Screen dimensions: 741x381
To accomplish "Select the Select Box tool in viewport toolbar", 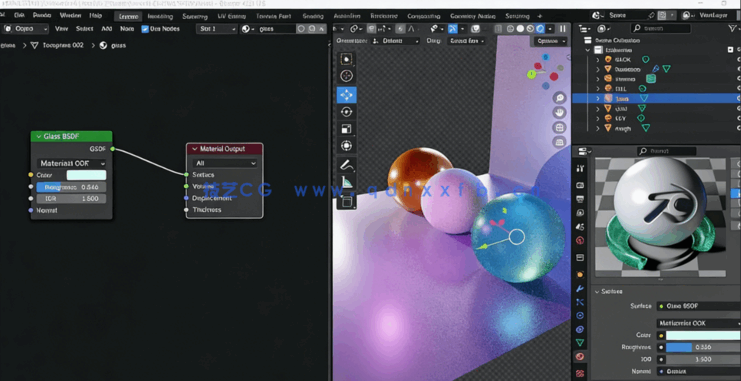I will tap(346, 59).
